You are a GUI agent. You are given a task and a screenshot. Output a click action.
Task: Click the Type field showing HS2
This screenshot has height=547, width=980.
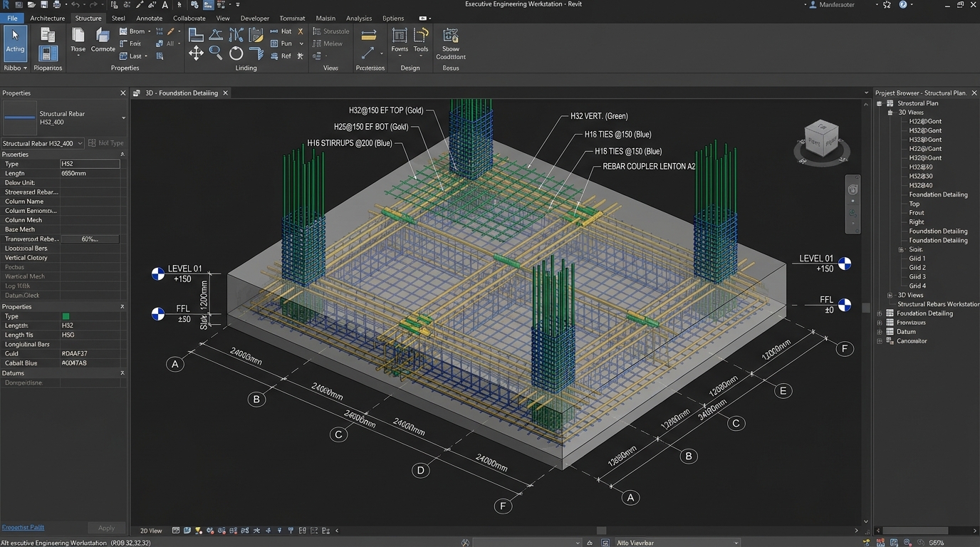90,164
